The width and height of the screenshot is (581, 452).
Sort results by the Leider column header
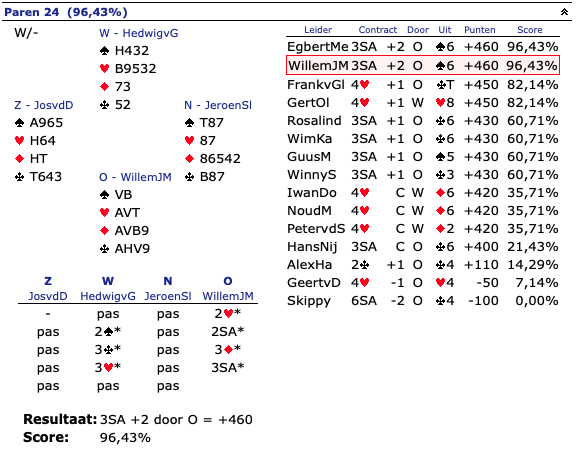click(x=318, y=30)
